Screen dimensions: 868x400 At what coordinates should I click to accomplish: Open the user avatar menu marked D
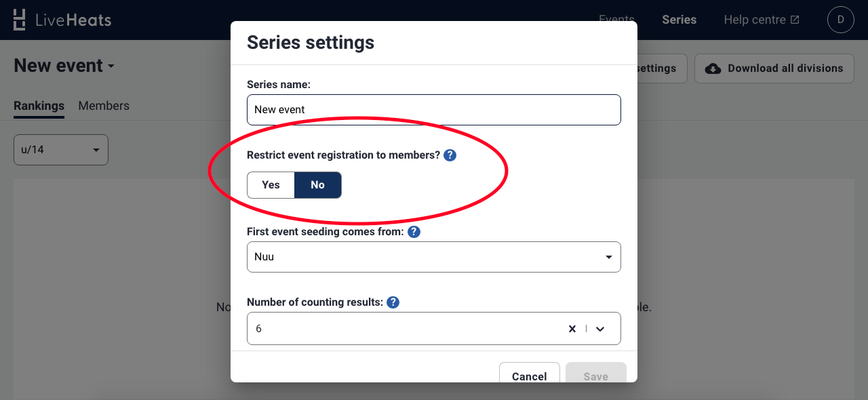click(841, 19)
